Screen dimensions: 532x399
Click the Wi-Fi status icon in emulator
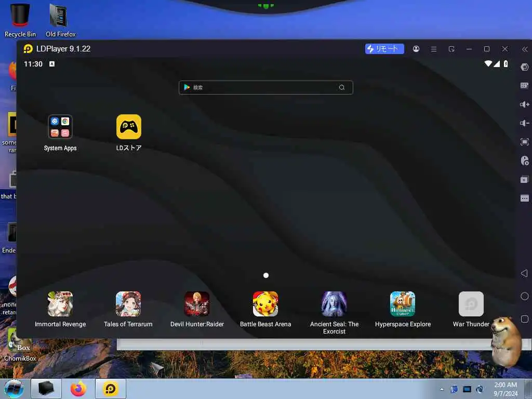(x=488, y=63)
